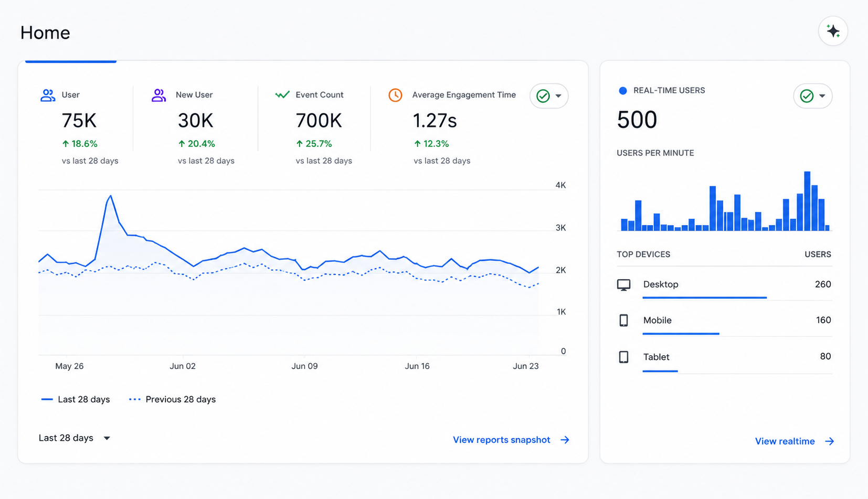Click the 20.4% increase label

coord(197,144)
